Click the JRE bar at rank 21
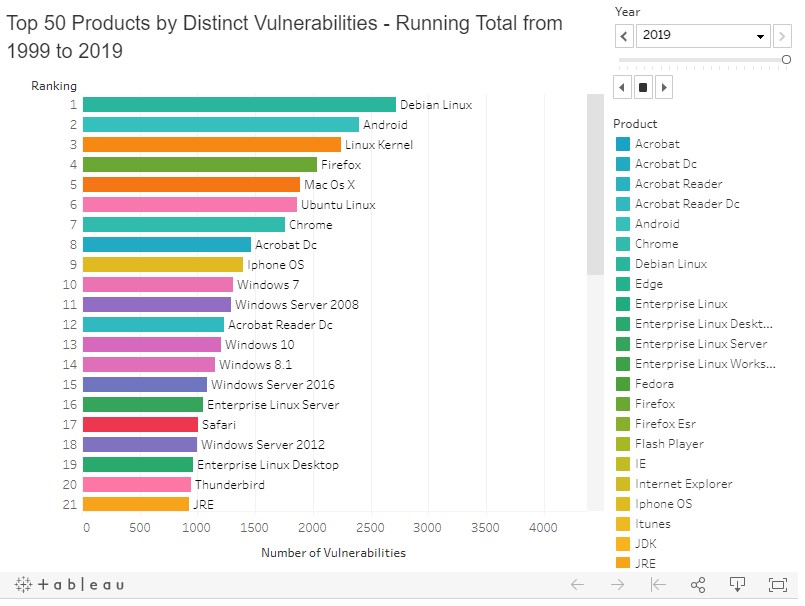 click(136, 505)
